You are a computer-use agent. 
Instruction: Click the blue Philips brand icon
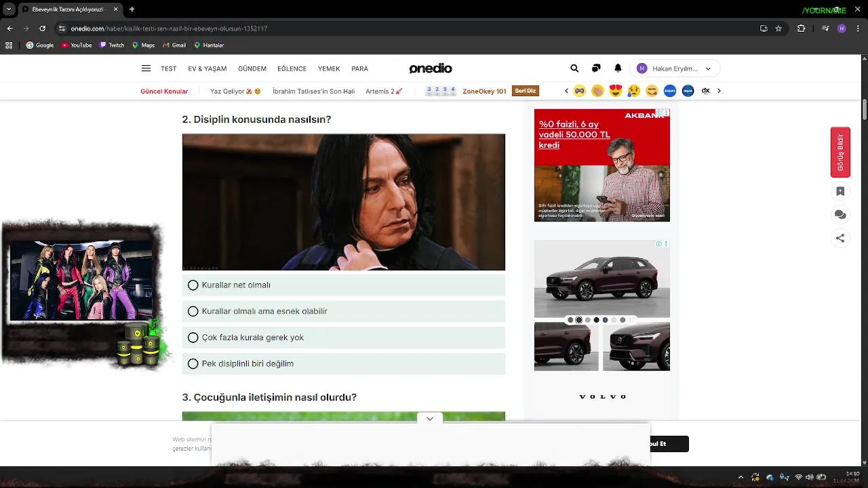(670, 91)
